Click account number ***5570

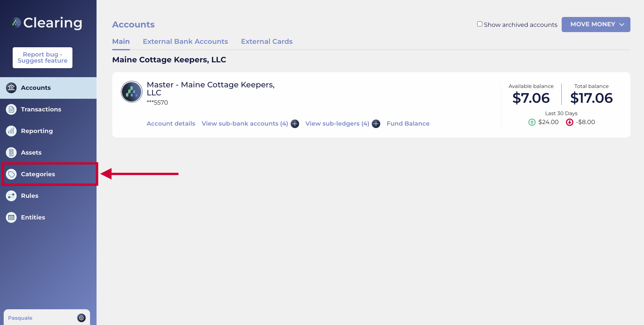(x=157, y=102)
